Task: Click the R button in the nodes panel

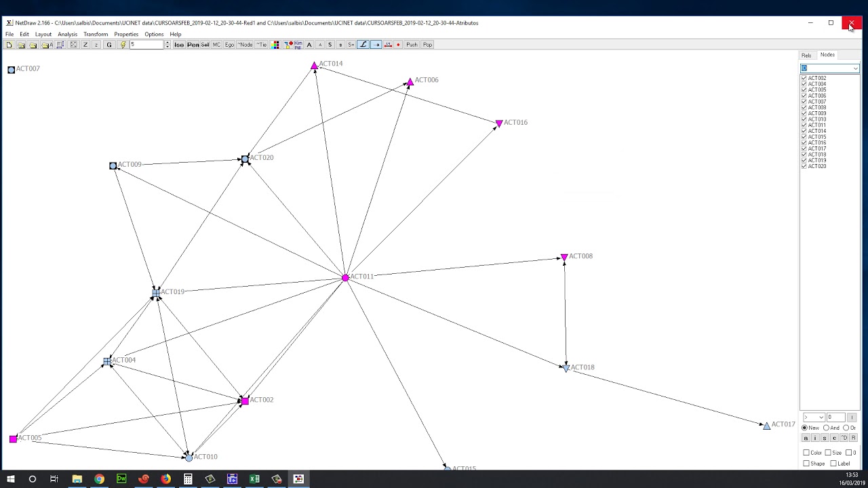Action: [x=853, y=438]
